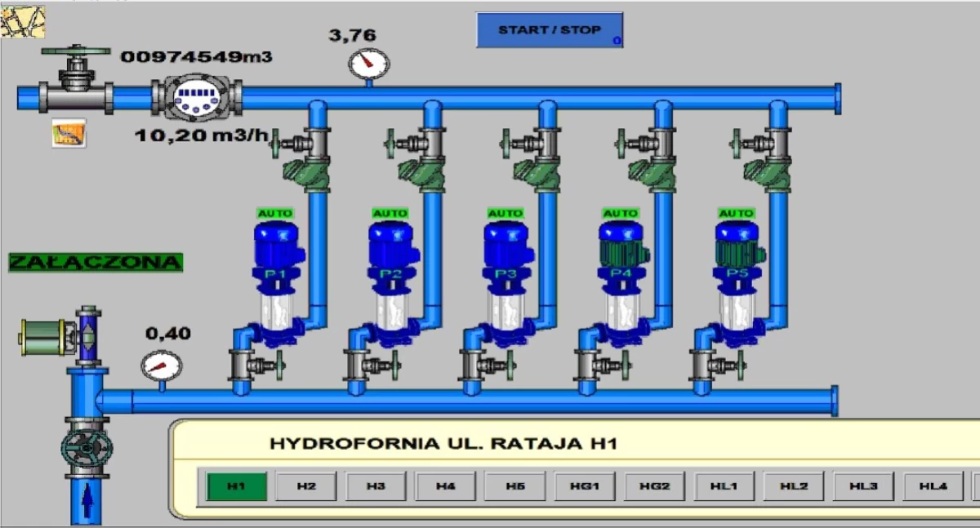Image resolution: width=980 pixels, height=528 pixels.
Task: Toggle the ZAŁĄCZONA status indicator
Action: point(96,262)
